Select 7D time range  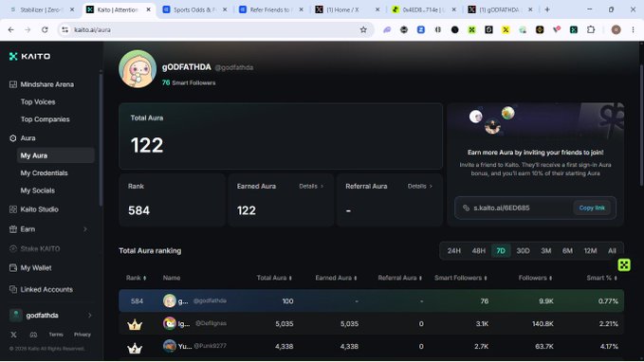point(501,251)
